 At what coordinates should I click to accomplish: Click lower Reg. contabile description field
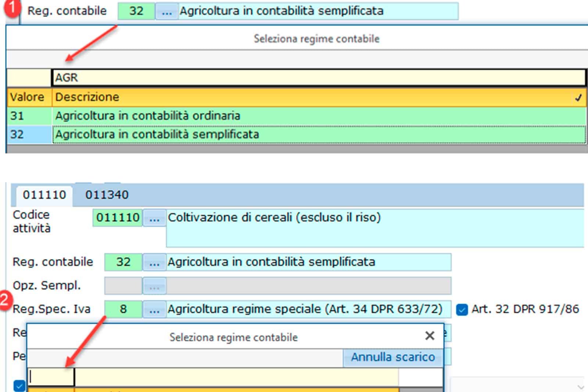click(x=309, y=262)
